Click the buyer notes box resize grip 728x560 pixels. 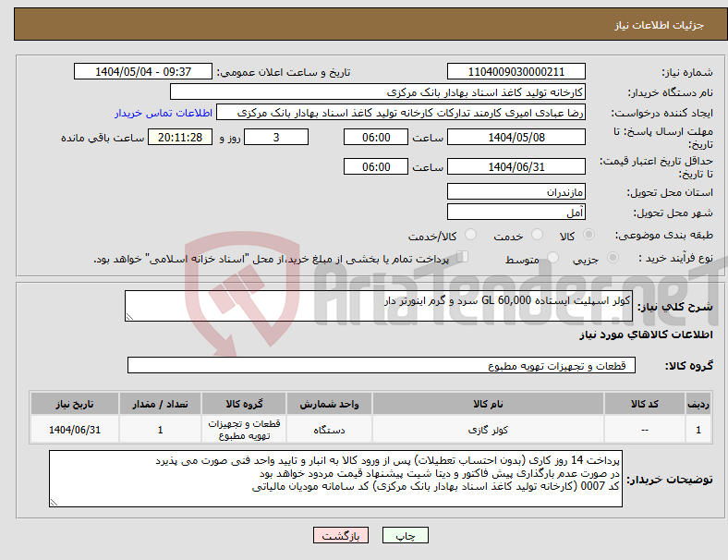click(x=54, y=503)
